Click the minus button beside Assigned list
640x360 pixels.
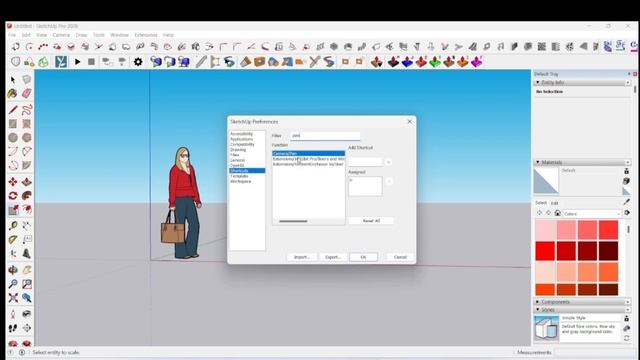tap(389, 181)
